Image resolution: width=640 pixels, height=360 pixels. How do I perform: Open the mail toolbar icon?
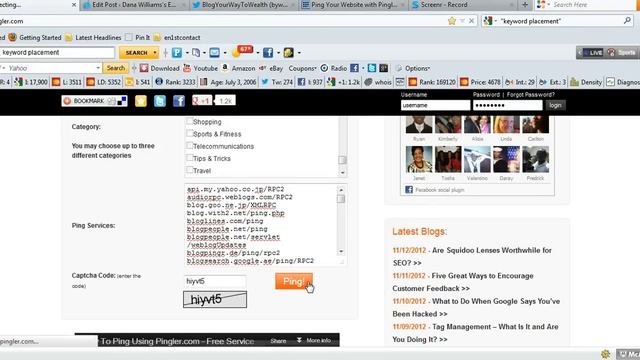[x=214, y=53]
